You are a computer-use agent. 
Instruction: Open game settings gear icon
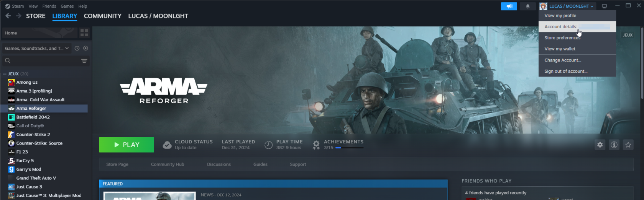point(600,145)
